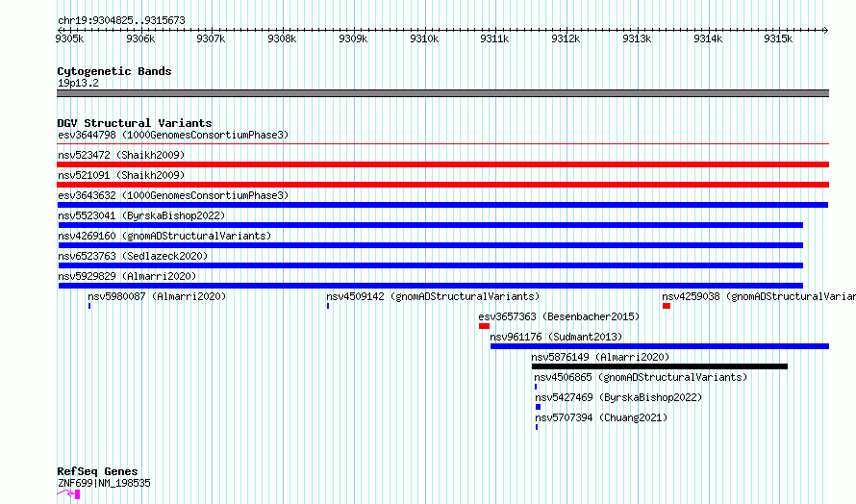Screen dimensions: 856x504
Task: Click the 9312k ruler tick label
Action: tap(566, 38)
